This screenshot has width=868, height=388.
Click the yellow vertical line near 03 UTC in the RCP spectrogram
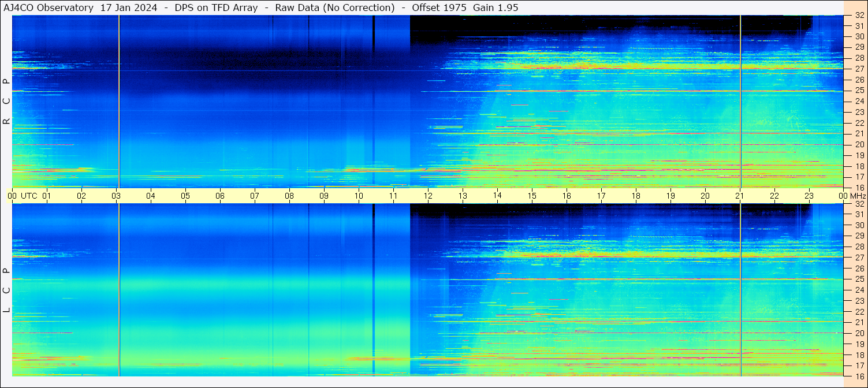coord(119,101)
